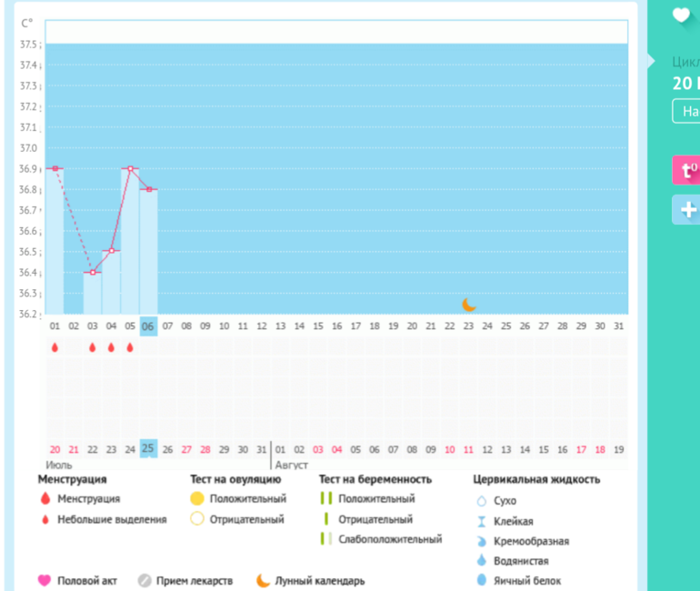Select cycle day 14 on the axis
Screen dimensions: 700x591
point(299,326)
